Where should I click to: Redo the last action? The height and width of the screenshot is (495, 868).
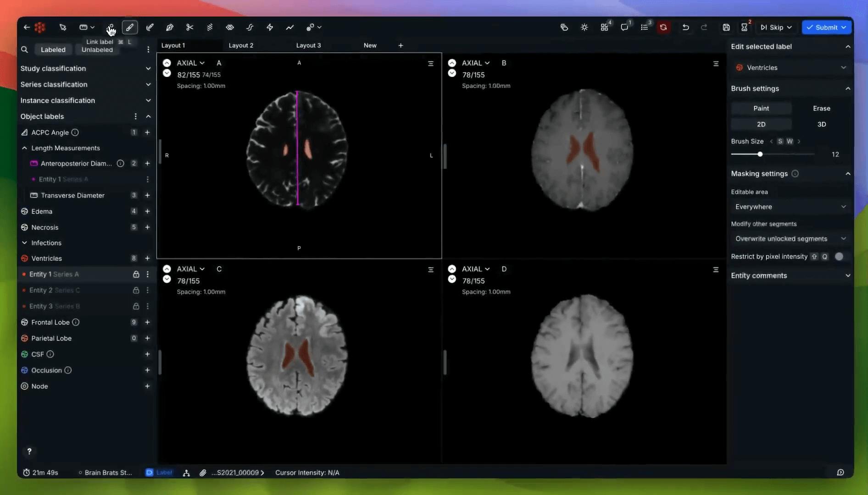point(704,27)
